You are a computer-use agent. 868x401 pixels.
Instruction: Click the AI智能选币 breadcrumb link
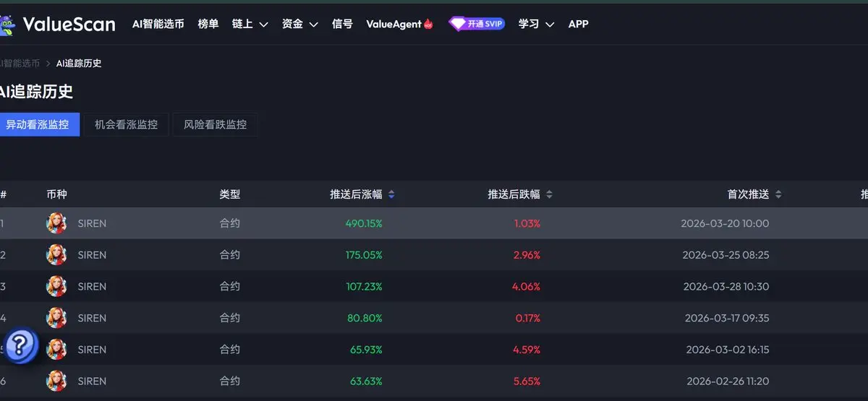coord(20,64)
